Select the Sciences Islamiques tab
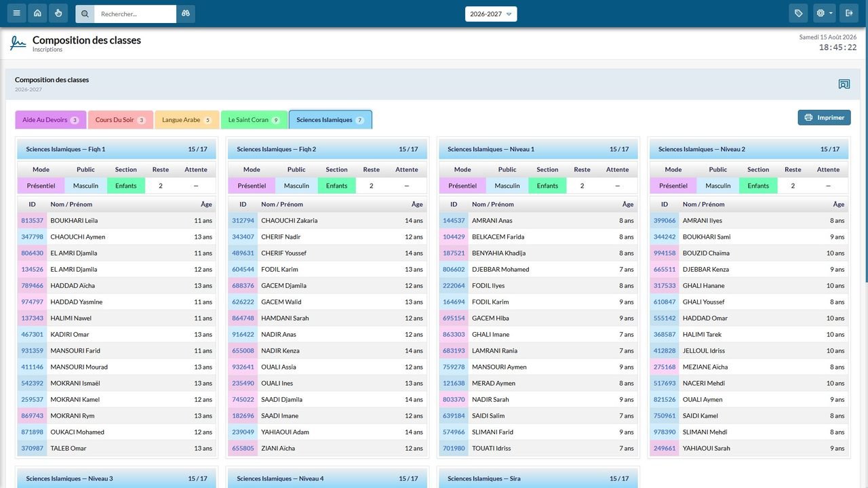Screen dimensions: 868x488 (330, 120)
